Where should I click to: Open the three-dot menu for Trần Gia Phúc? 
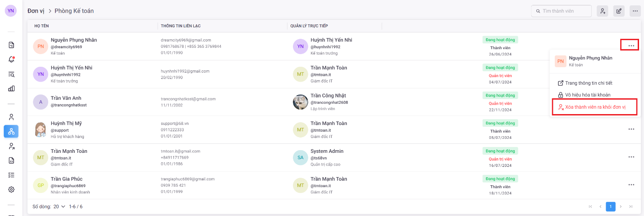click(x=631, y=185)
